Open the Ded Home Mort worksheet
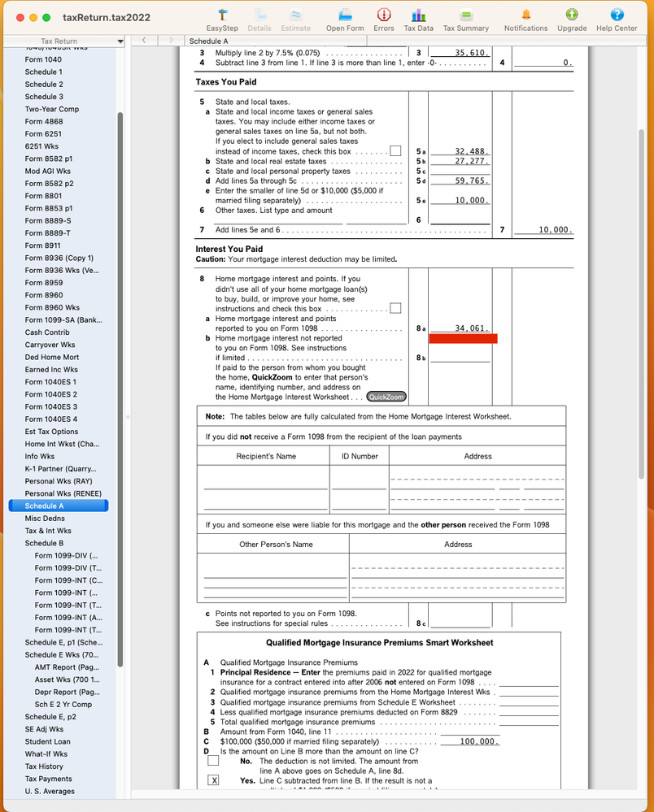Screen dimensions: 654x812 point(52,358)
